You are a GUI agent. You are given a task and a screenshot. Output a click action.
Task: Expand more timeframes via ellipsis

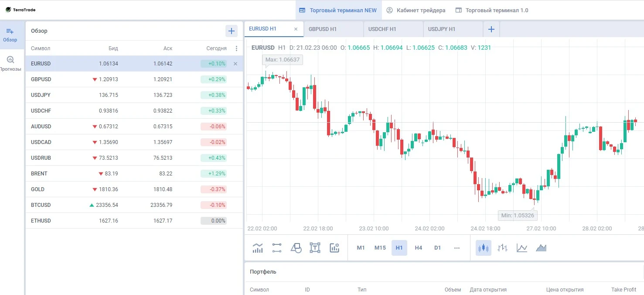coord(457,248)
